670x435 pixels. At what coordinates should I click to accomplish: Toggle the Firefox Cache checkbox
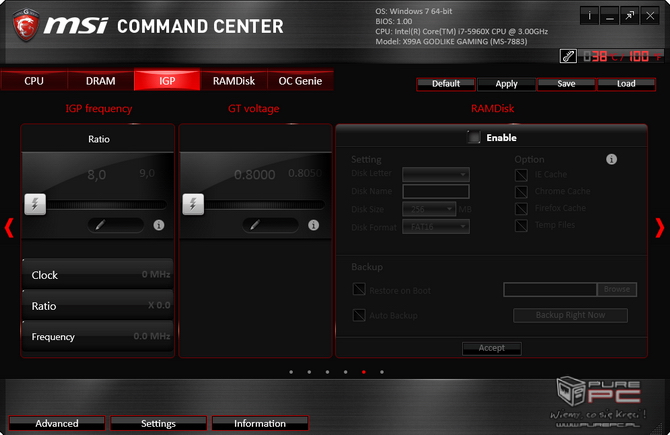[521, 209]
